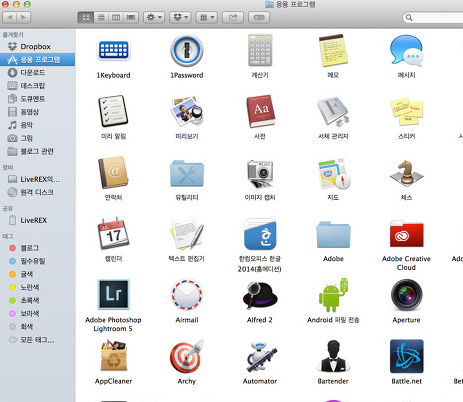
Task: Select the orange 귤색 tag
Action: pyautogui.click(x=37, y=274)
